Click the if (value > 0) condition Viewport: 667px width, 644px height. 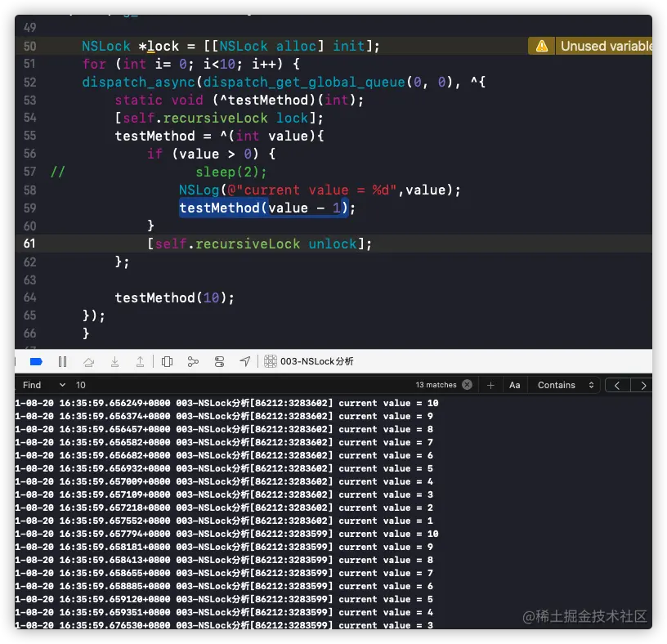(212, 154)
